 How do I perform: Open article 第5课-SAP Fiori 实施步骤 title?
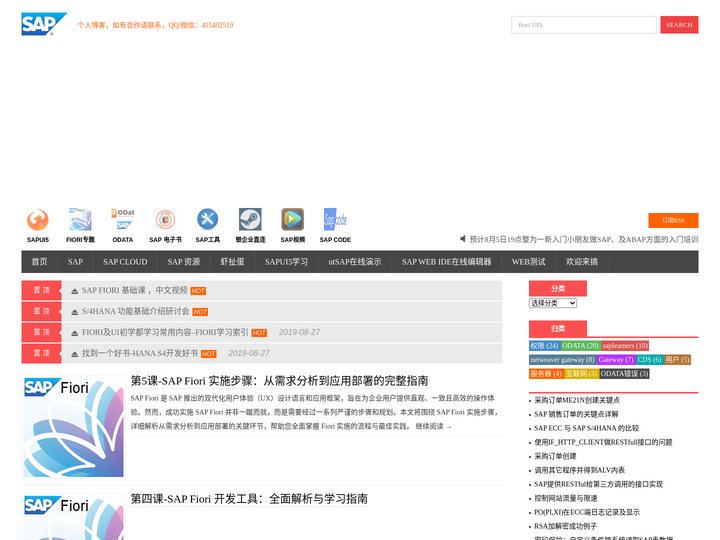click(279, 381)
